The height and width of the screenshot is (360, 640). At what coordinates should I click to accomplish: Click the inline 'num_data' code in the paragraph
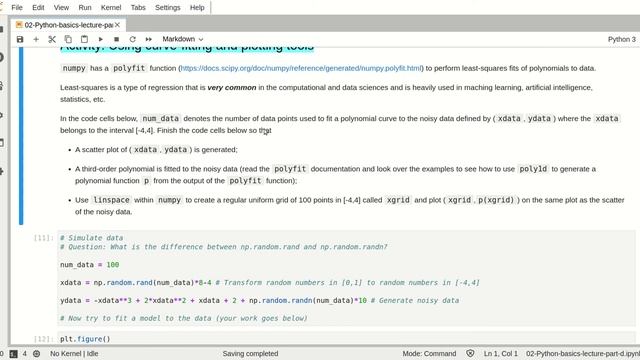click(x=161, y=118)
